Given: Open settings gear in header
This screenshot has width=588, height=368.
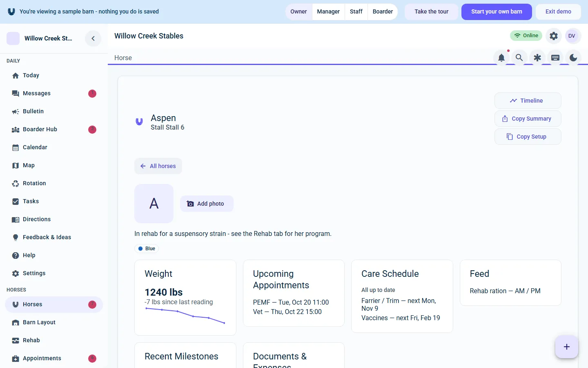Looking at the screenshot, I should click(554, 36).
